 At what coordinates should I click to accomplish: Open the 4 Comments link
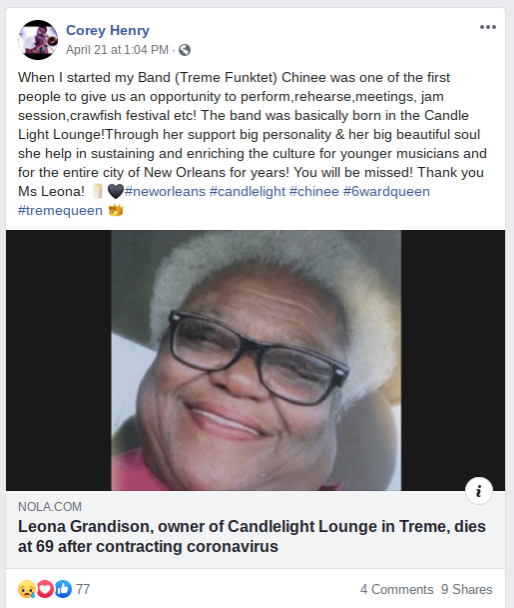pyautogui.click(x=397, y=589)
